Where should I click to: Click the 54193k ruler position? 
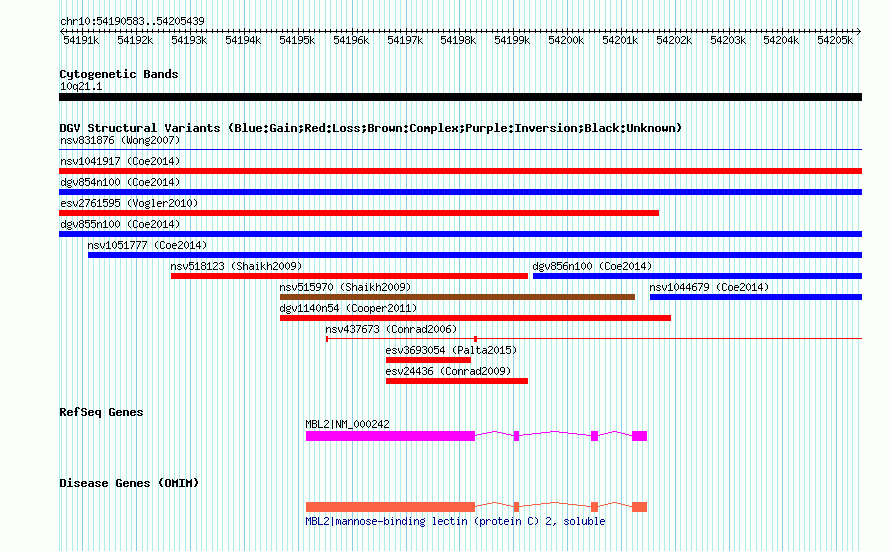(x=189, y=40)
